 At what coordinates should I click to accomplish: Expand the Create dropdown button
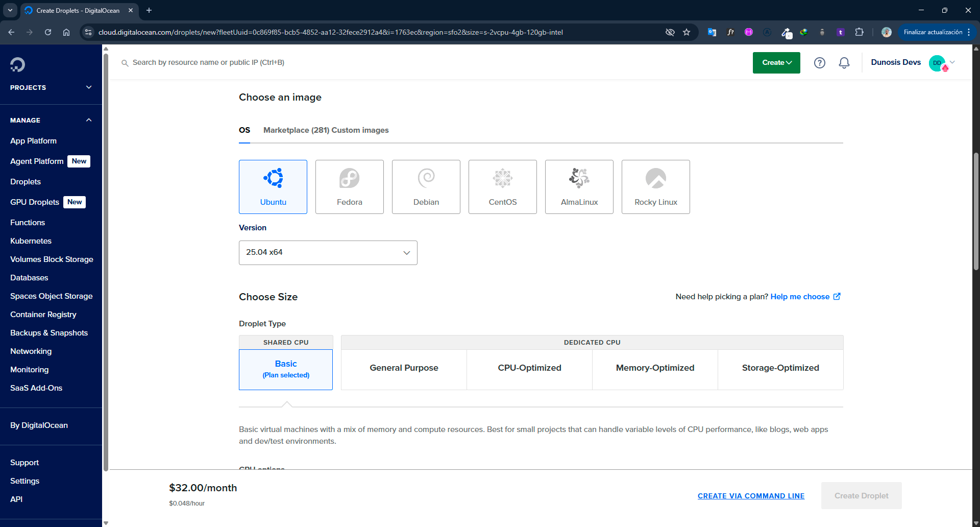click(x=776, y=63)
